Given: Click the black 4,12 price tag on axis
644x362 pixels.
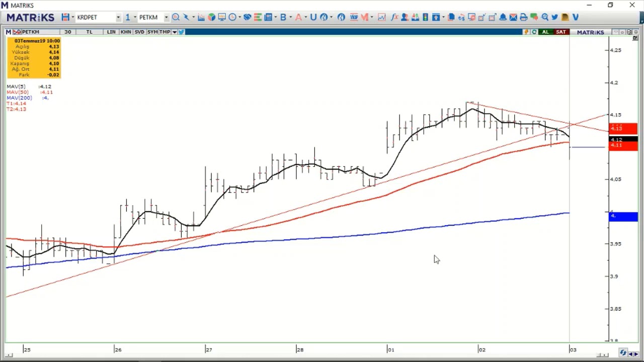Looking at the screenshot, I should tap(623, 139).
